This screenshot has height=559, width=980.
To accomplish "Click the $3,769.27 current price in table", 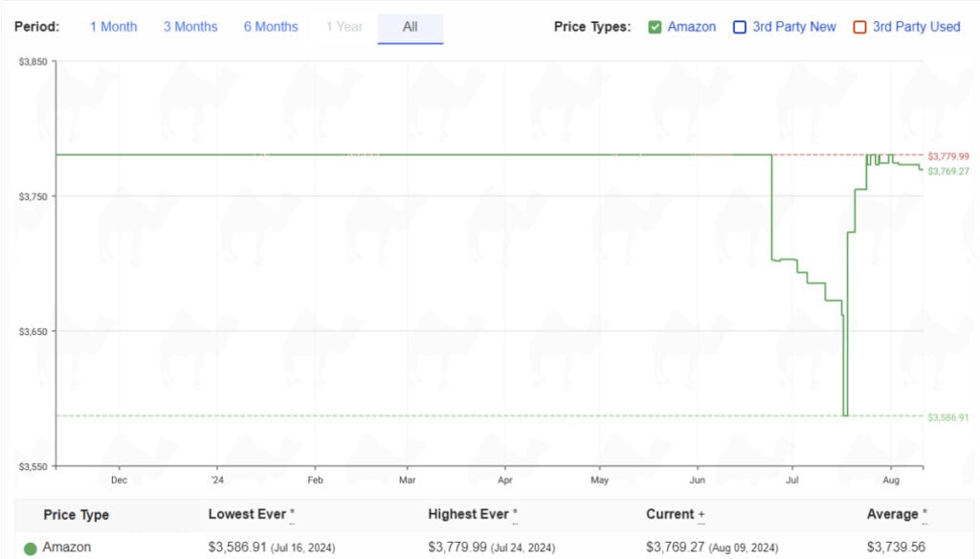I will pyautogui.click(x=675, y=548).
